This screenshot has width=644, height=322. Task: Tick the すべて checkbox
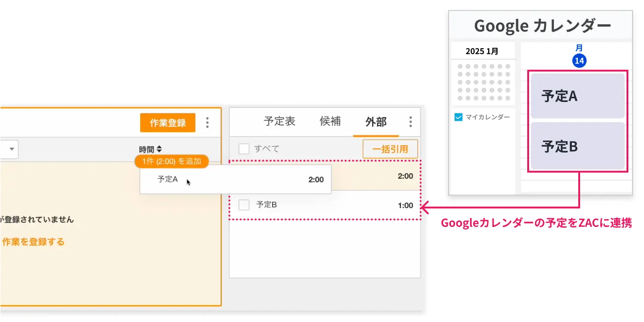pos(244,149)
